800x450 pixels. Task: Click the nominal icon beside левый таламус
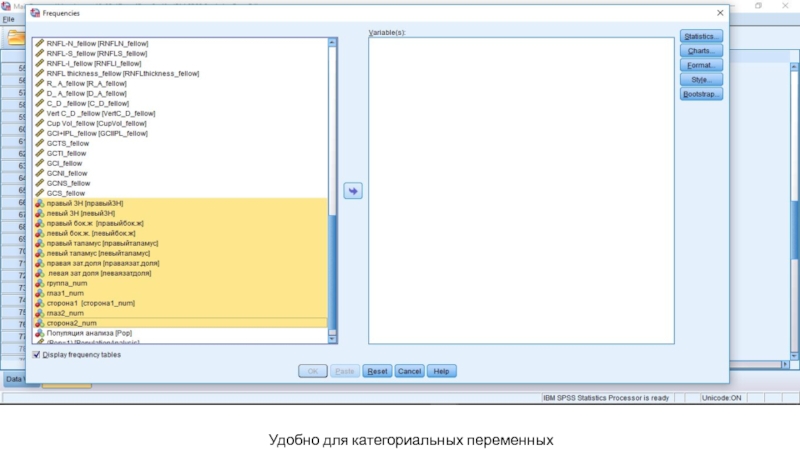pos(40,253)
